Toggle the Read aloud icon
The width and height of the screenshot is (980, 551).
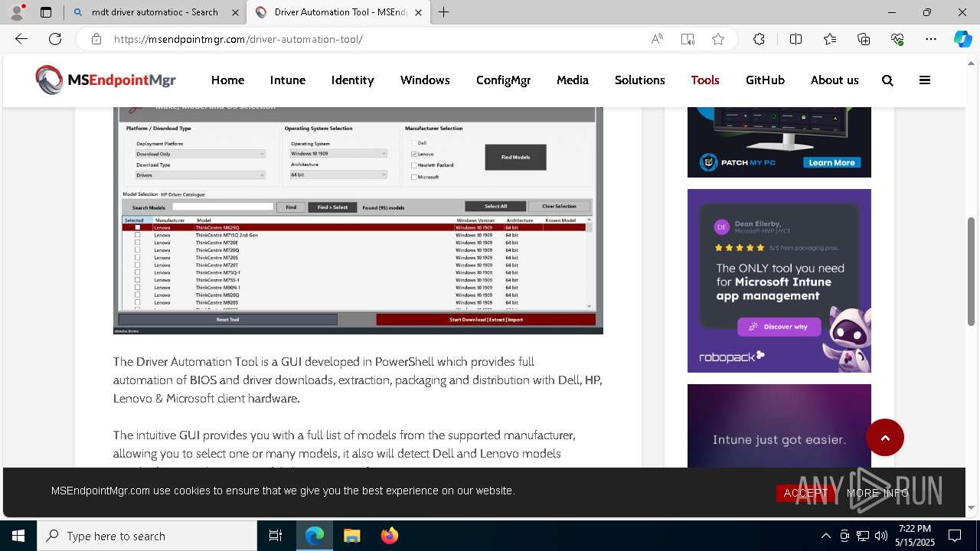point(657,39)
